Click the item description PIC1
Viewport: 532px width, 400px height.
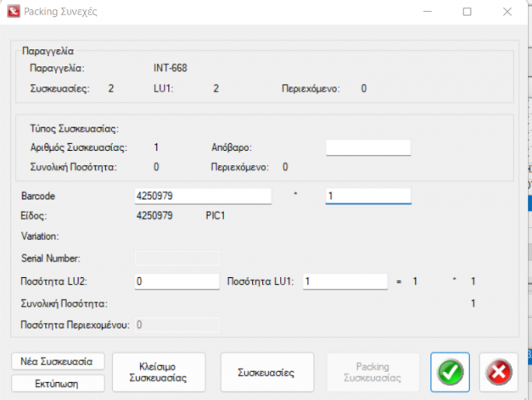pyautogui.click(x=216, y=215)
